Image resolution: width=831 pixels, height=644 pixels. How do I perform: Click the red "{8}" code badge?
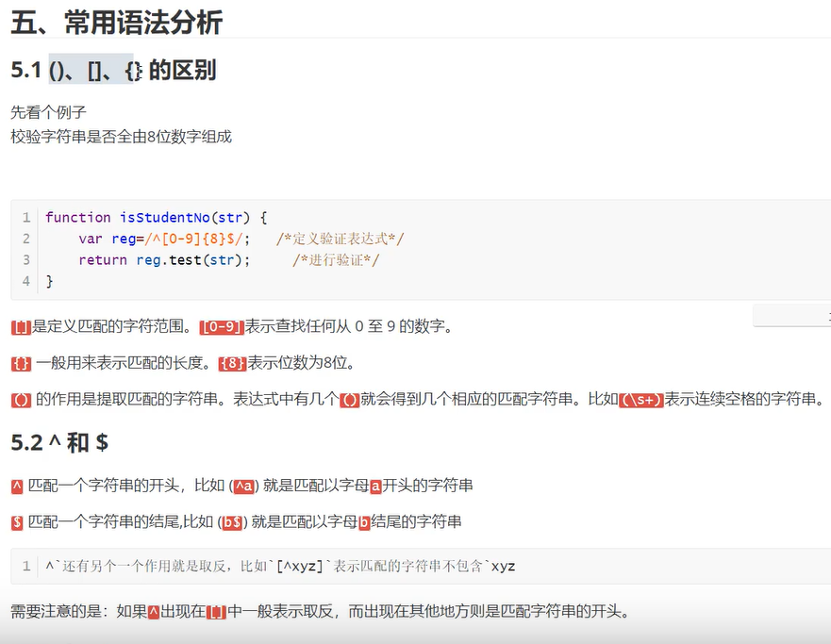(x=233, y=364)
